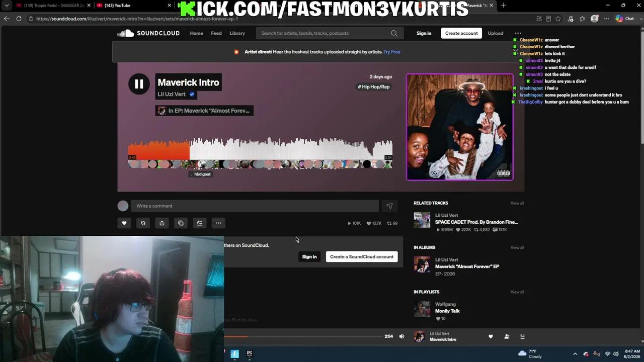The height and width of the screenshot is (362, 644).
Task: Click the Sign in button in the sign-up prompt
Action: click(309, 257)
